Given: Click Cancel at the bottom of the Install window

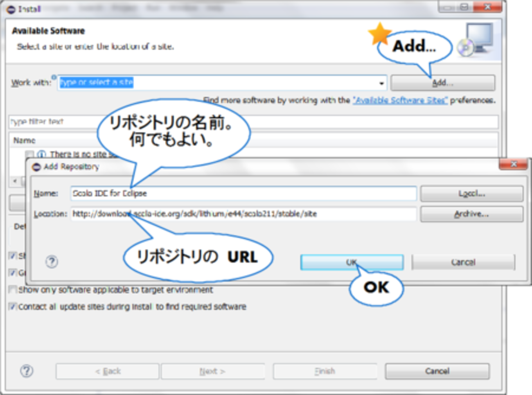Looking at the screenshot, I should click(437, 371).
